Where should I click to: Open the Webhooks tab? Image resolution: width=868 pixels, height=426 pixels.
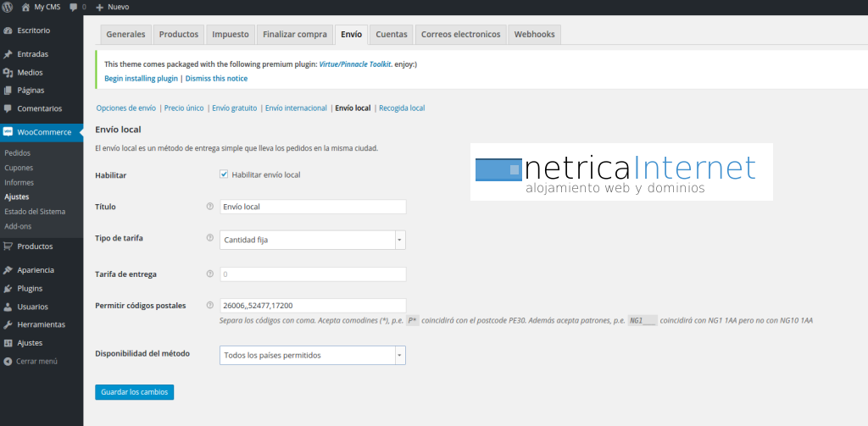pos(534,35)
